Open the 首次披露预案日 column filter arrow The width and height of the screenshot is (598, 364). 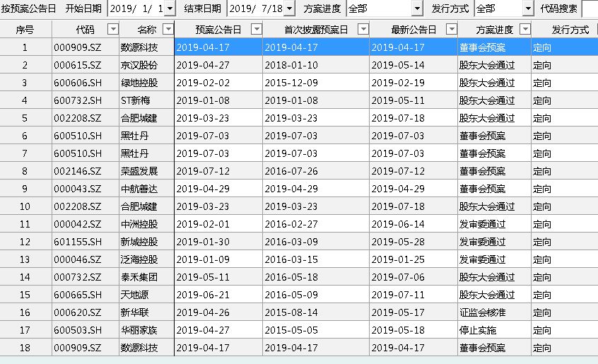pyautogui.click(x=363, y=30)
